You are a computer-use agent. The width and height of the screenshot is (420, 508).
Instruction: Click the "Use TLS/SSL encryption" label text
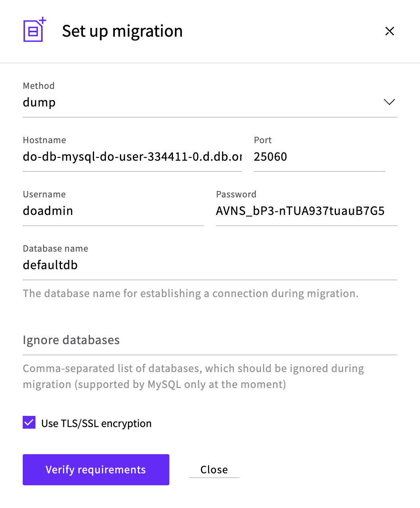coord(96,423)
